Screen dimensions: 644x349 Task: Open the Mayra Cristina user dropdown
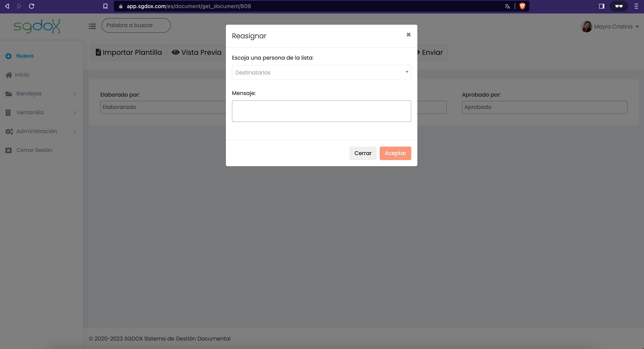[610, 27]
